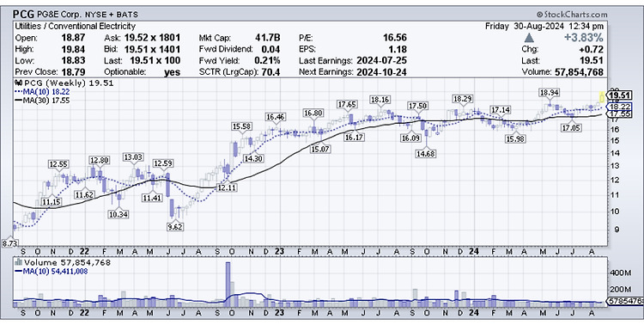The height and width of the screenshot is (325, 644).
Task: Open the StockCharts.com link
Action: (x=572, y=15)
